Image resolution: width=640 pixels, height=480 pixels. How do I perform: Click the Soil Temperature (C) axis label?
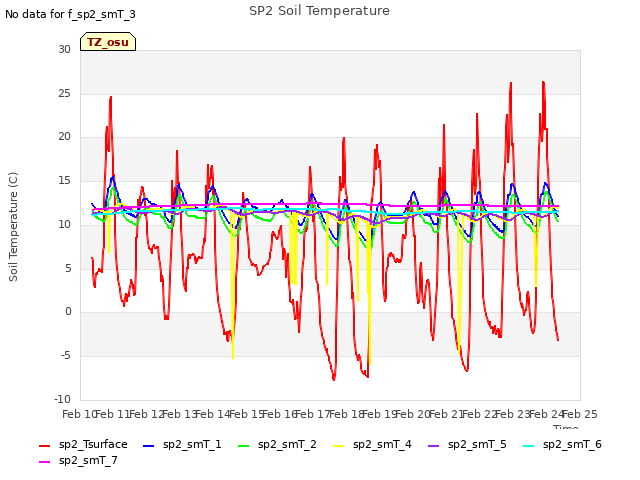(13, 227)
